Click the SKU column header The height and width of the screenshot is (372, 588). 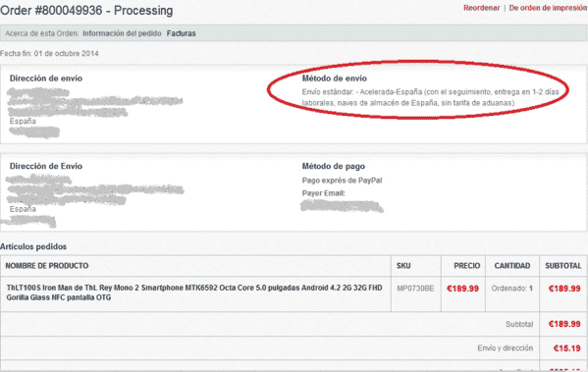[403, 266]
